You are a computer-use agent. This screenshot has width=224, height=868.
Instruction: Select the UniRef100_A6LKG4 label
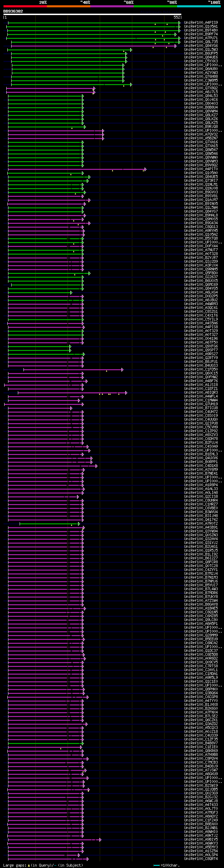click(201, 292)
